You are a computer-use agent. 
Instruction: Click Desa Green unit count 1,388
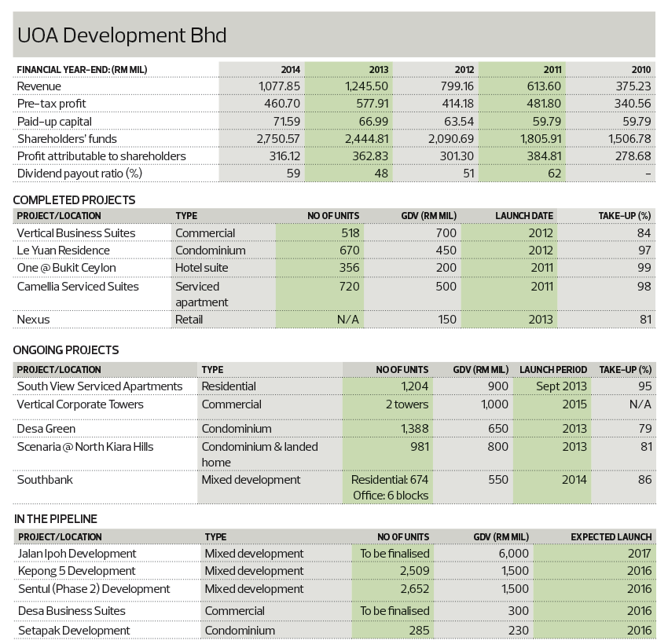[414, 429]
